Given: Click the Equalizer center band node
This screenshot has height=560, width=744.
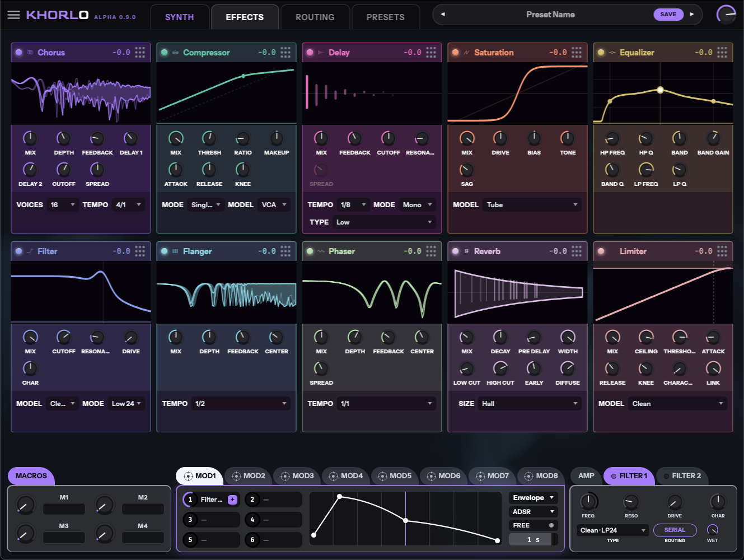Looking at the screenshot, I should (x=660, y=90).
